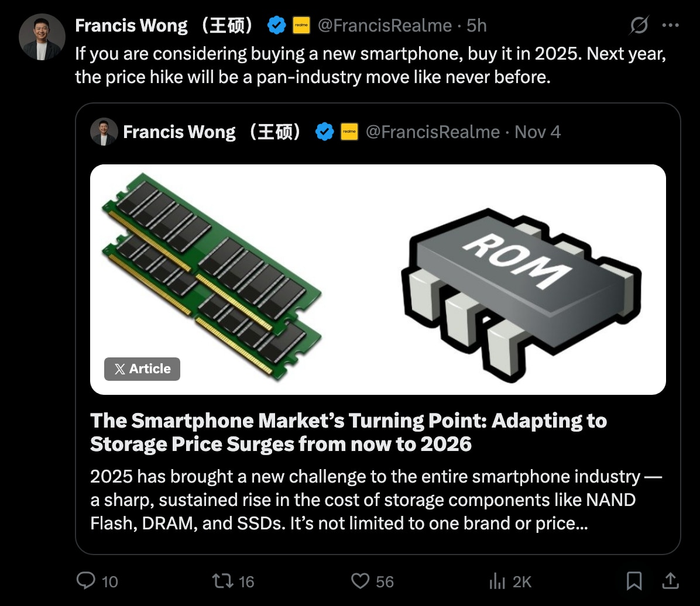
Task: Open the reply composer via the reply icon
Action: 87,581
